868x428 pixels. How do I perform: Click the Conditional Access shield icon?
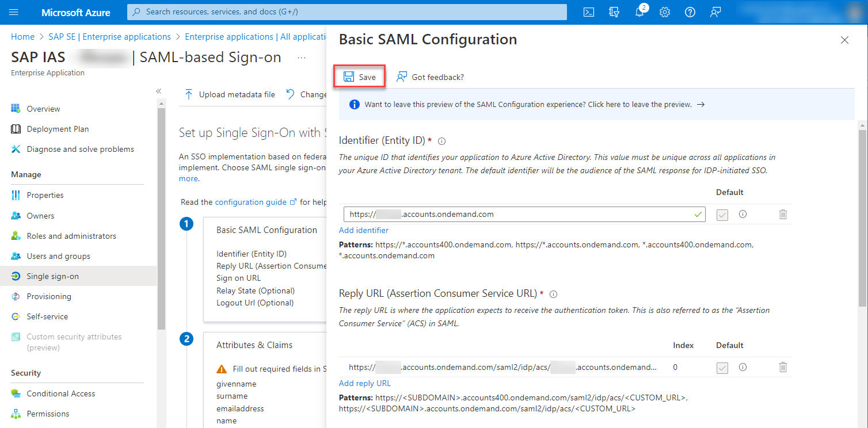(x=16, y=393)
